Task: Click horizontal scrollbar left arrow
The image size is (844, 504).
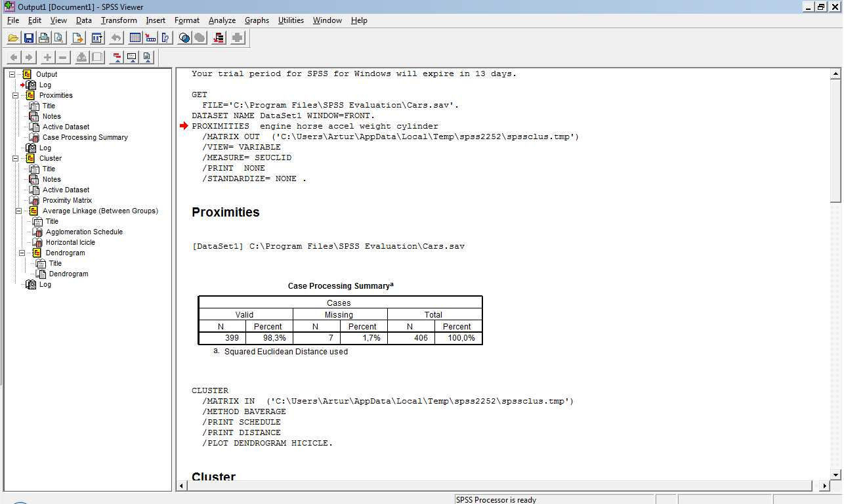Action: 182,486
